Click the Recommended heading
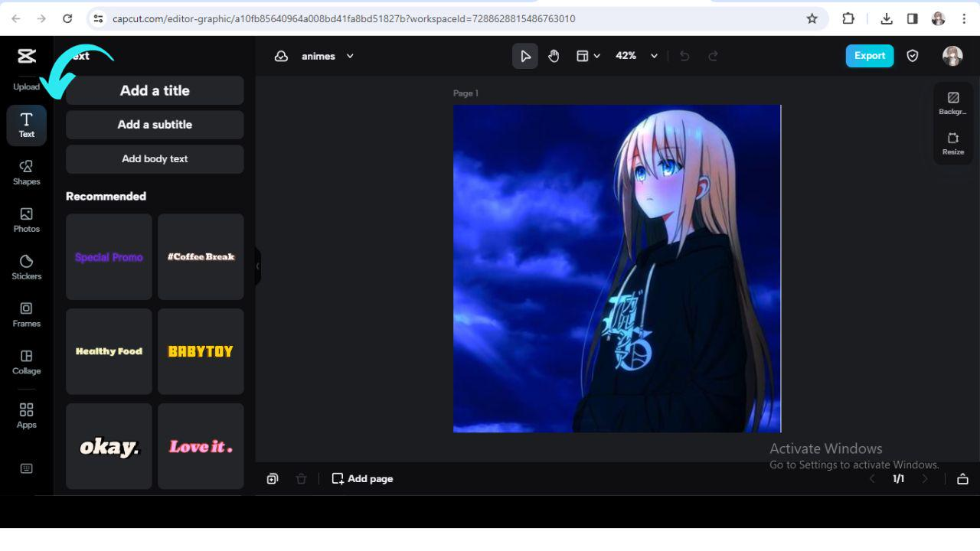The image size is (980, 551). [106, 197]
